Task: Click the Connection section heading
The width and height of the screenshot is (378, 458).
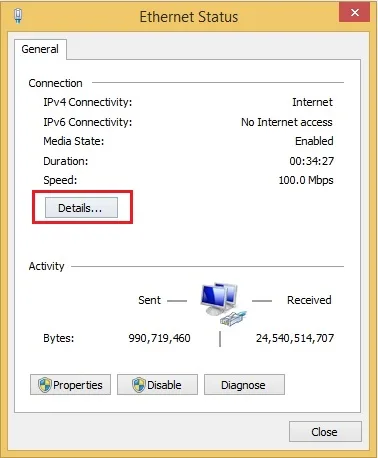Action: click(55, 83)
